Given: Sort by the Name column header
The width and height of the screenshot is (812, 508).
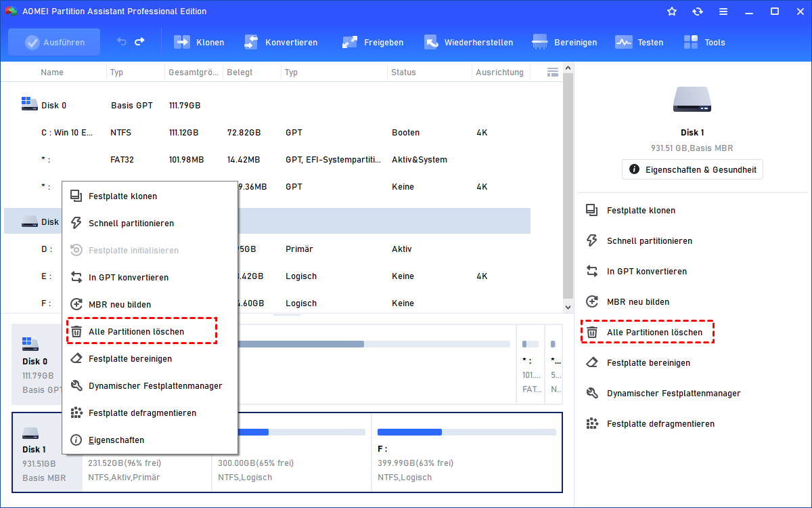Looking at the screenshot, I should [52, 72].
